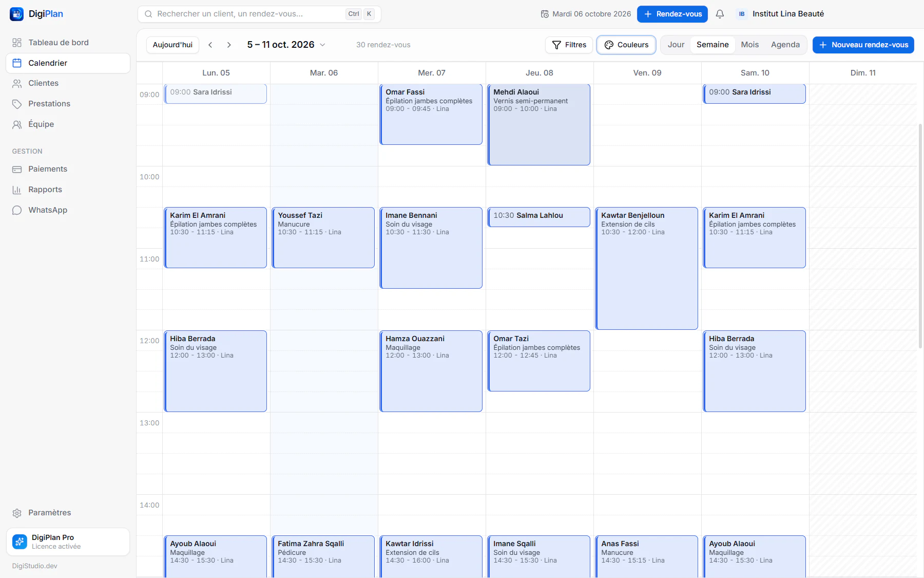Open Kawtar Benjelloun extension de cils appointment
This screenshot has width=924, height=578.
coord(647,268)
